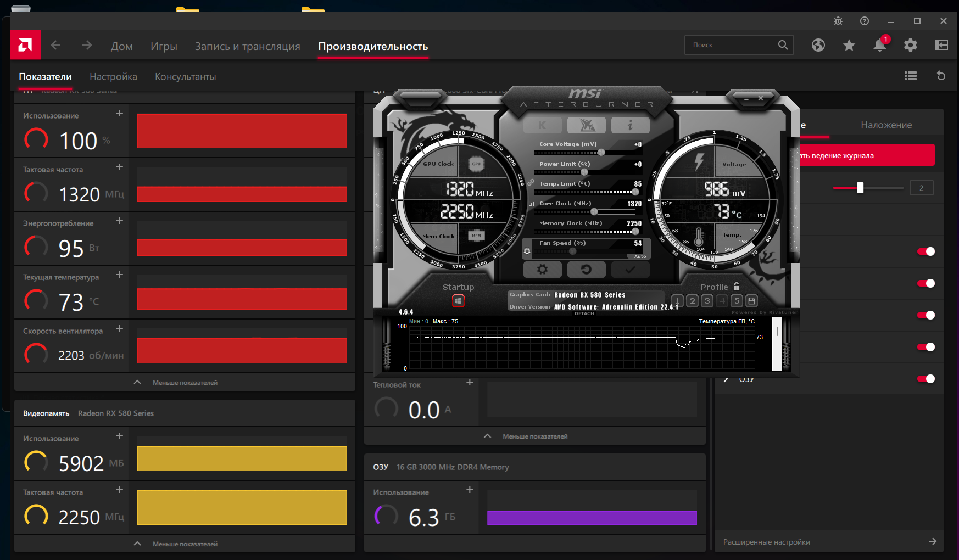
Task: Open the bug report tool icon
Action: coord(838,21)
